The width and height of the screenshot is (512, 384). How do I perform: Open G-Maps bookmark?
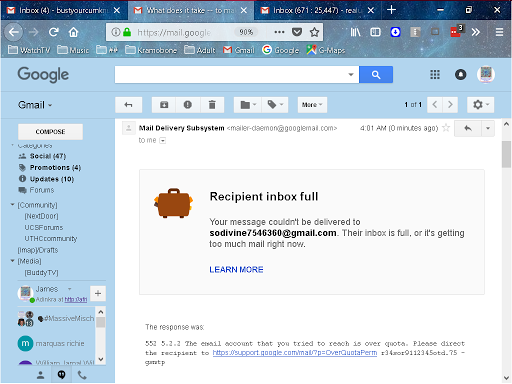click(326, 50)
